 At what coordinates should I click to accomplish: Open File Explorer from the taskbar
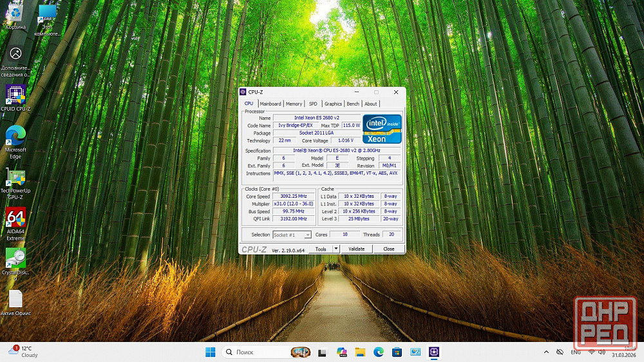pyautogui.click(x=360, y=352)
